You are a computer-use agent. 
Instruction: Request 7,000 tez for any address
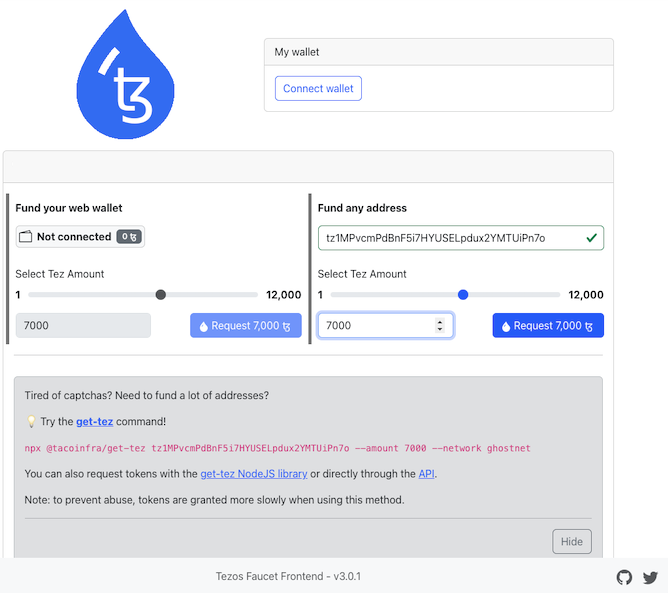548,325
